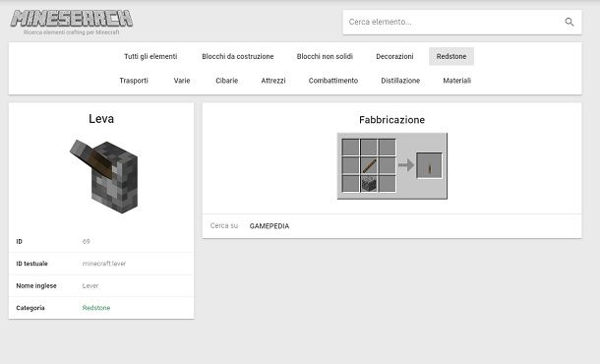This screenshot has height=364, width=600.
Task: Open the 'Varie' category
Action: pos(182,81)
